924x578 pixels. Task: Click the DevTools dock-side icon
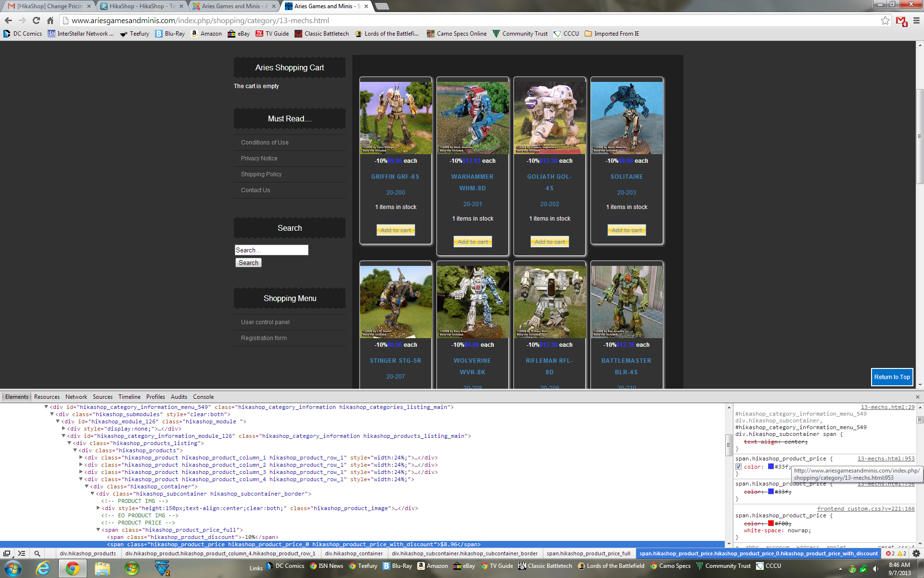[x=7, y=553]
